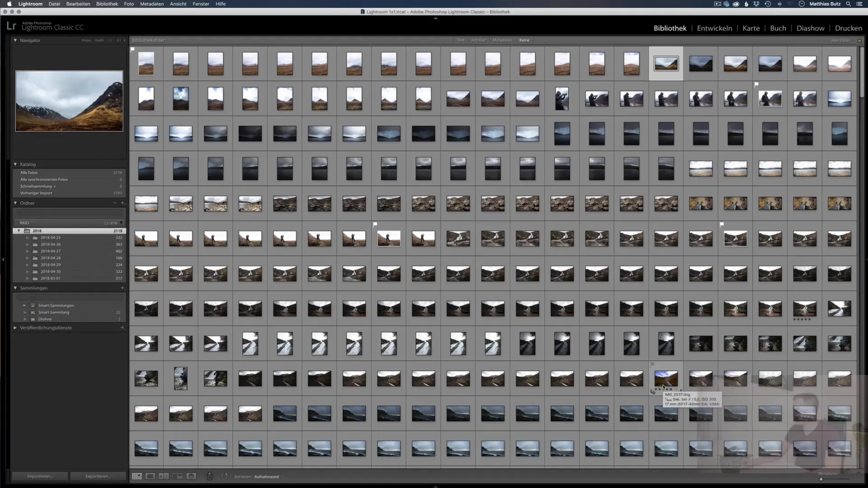Set Navigator zoom to 1:1
The height and width of the screenshot is (488, 868).
pyautogui.click(x=110, y=40)
